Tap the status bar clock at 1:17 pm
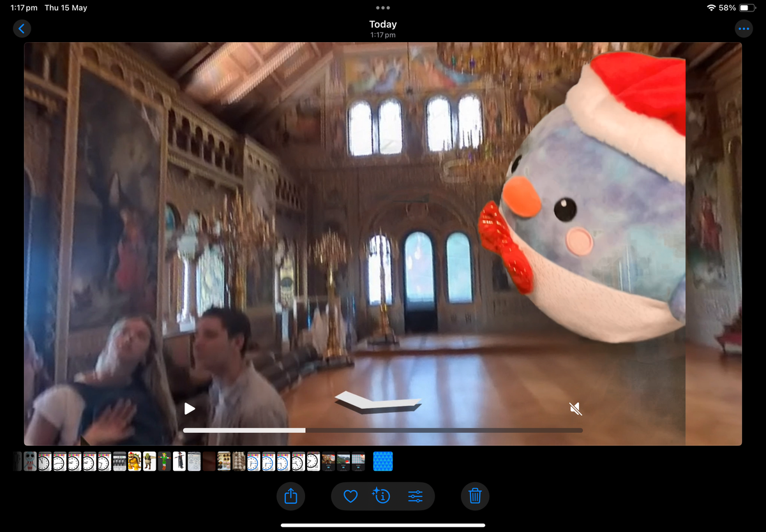 [24, 8]
